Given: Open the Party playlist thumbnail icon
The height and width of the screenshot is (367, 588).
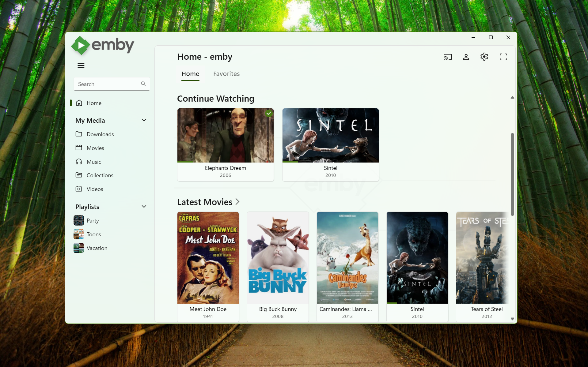Looking at the screenshot, I should point(79,220).
